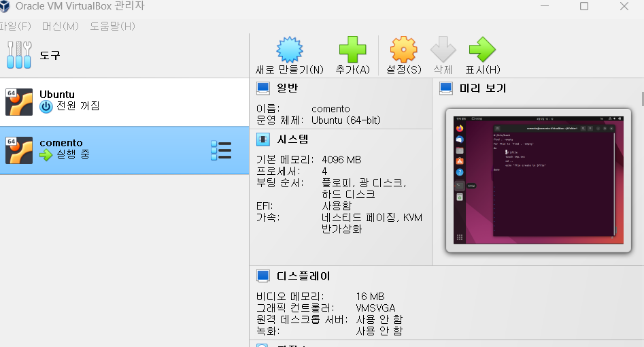The height and width of the screenshot is (347, 644).
Task: Click the '가속:' label
Action: (268, 217)
